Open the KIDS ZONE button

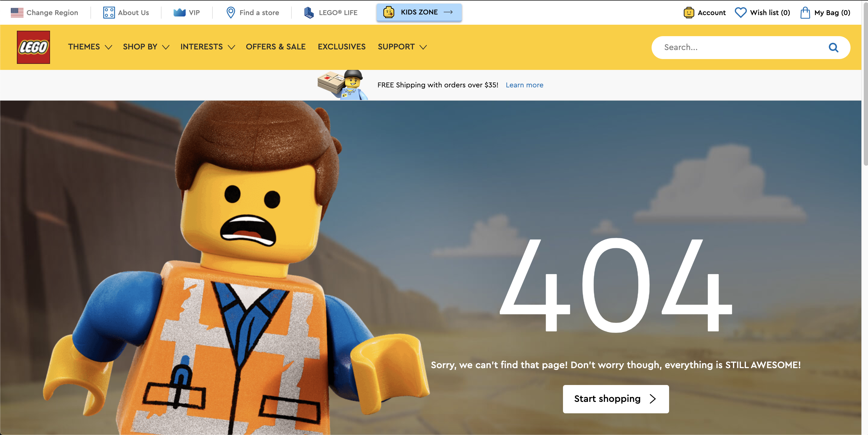coord(419,12)
